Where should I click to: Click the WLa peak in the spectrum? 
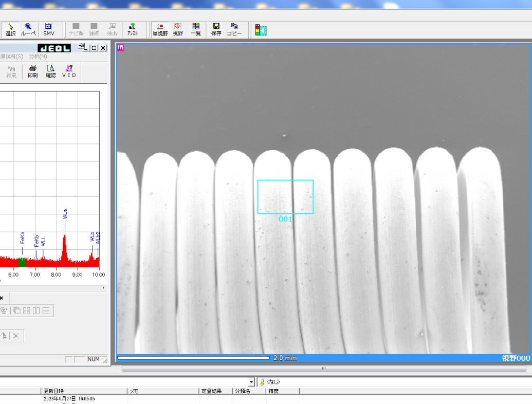(64, 242)
